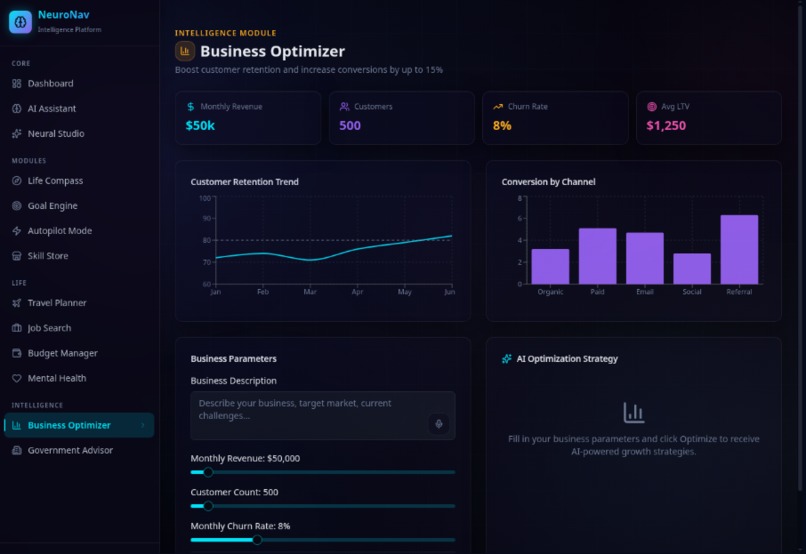This screenshot has width=806, height=554.
Task: Click the Business Optimizer header chart icon
Action: [185, 51]
